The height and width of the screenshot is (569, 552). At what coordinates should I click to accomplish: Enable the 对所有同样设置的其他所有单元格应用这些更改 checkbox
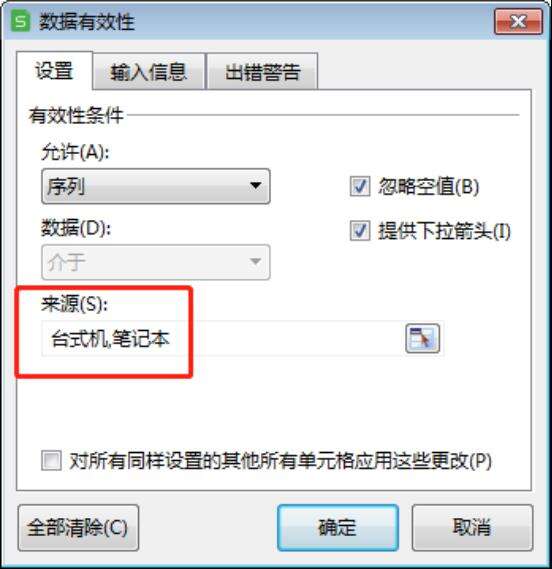click(51, 460)
